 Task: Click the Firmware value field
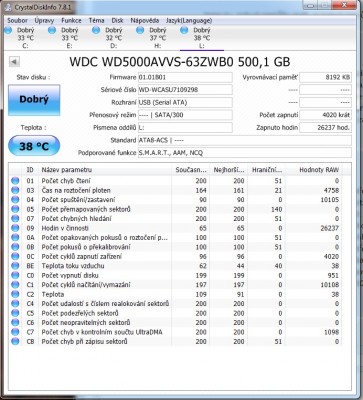[185, 77]
